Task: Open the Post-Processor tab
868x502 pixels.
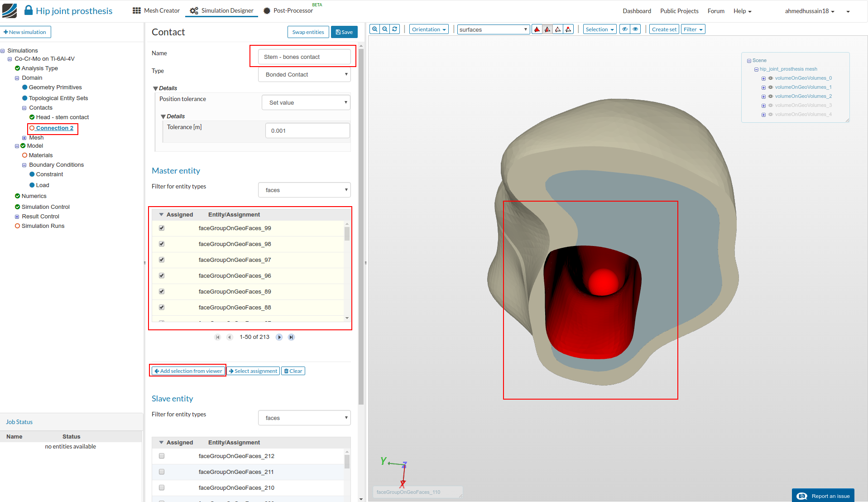Action: click(x=293, y=11)
